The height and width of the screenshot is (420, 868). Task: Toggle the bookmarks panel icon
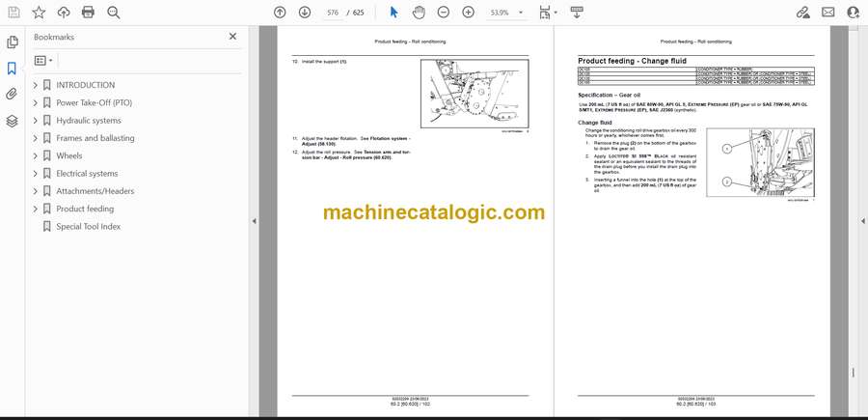(x=12, y=69)
